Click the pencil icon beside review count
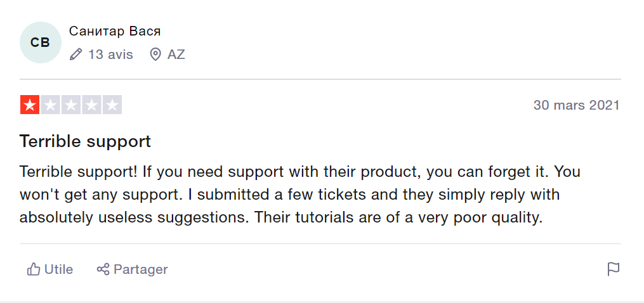 [76, 55]
